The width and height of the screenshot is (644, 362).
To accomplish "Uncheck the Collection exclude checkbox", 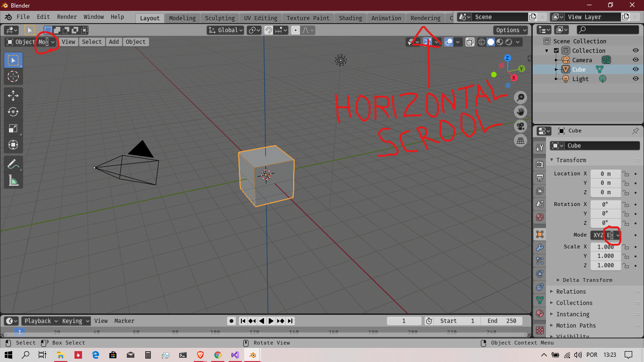I will coord(556,50).
